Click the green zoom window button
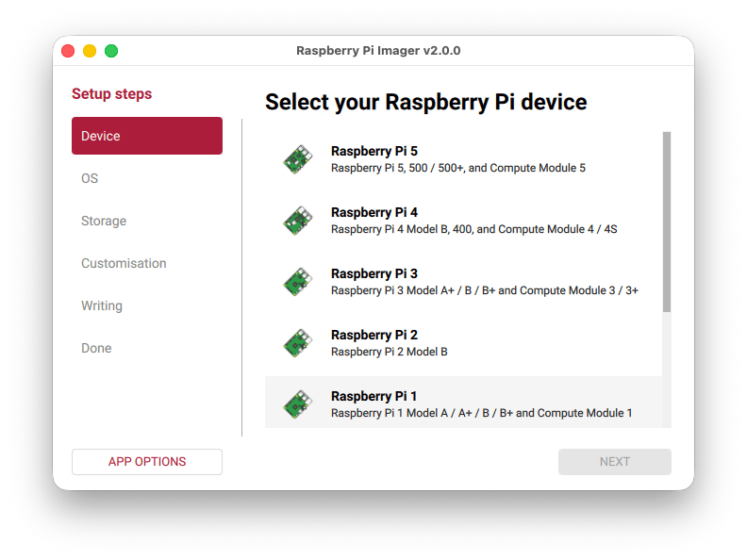The height and width of the screenshot is (560, 747). point(111,51)
